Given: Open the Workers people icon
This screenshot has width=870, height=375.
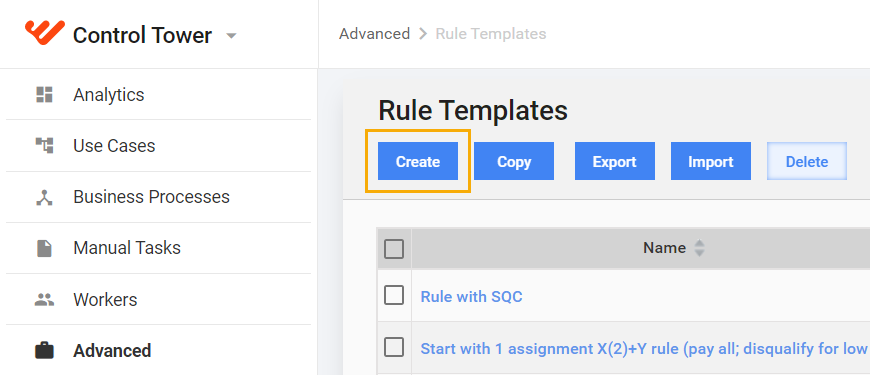Looking at the screenshot, I should [x=44, y=300].
